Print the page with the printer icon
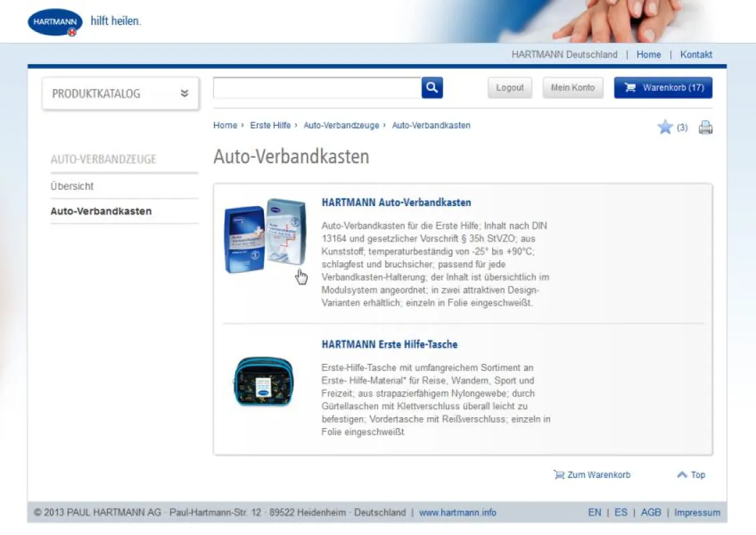 pyautogui.click(x=705, y=127)
